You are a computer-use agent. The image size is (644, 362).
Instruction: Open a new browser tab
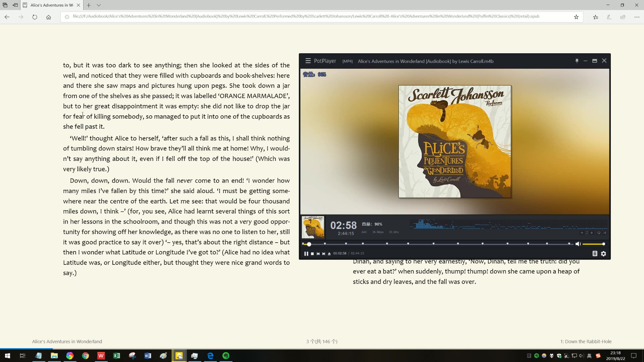click(89, 5)
